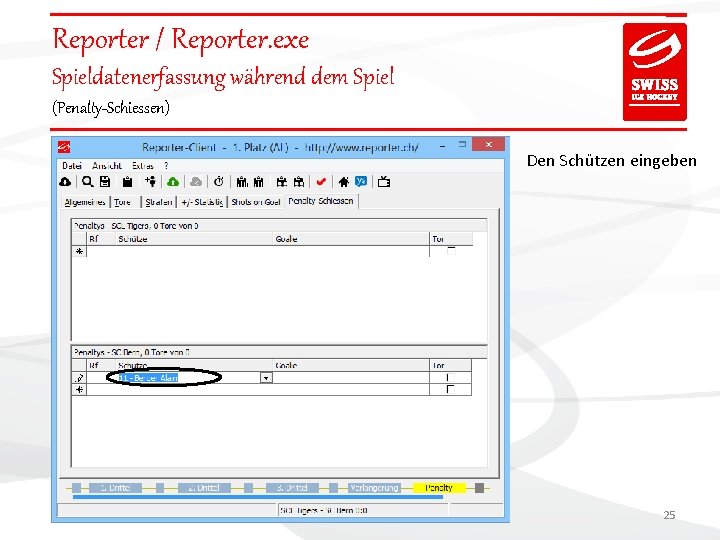Click the blue Ya toolbar icon

tap(361, 181)
